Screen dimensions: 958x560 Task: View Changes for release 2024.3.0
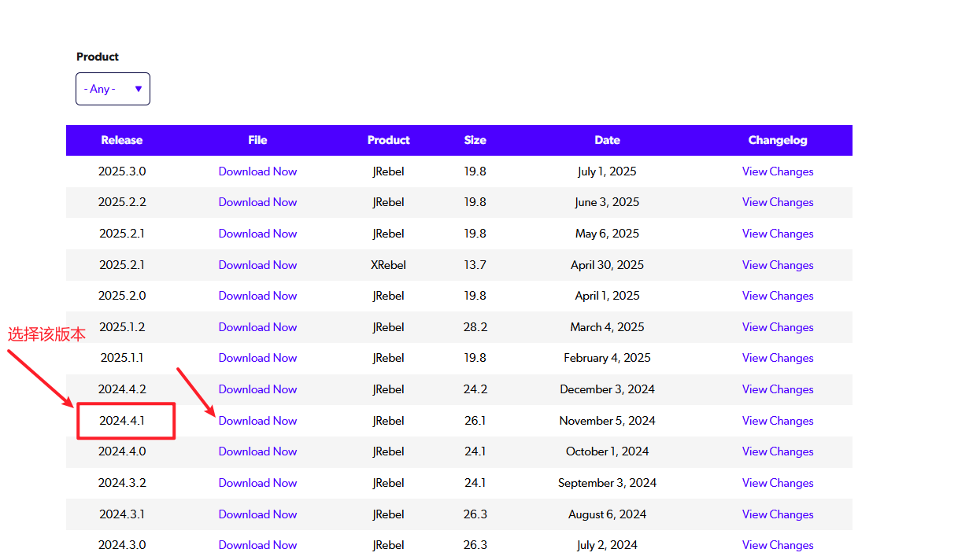(x=778, y=545)
